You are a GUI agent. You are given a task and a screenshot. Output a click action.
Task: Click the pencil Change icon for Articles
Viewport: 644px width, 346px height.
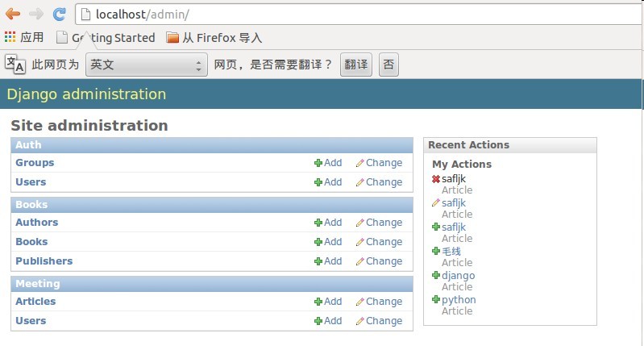[x=359, y=302]
